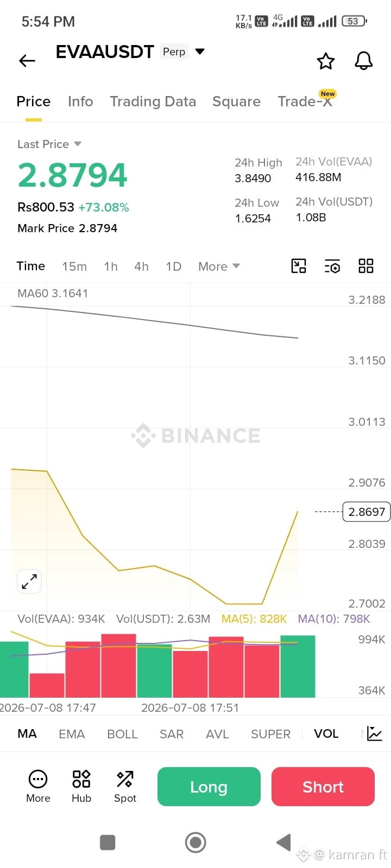Open chart indicator settings icon
The height and width of the screenshot is (868, 391).
332,266
